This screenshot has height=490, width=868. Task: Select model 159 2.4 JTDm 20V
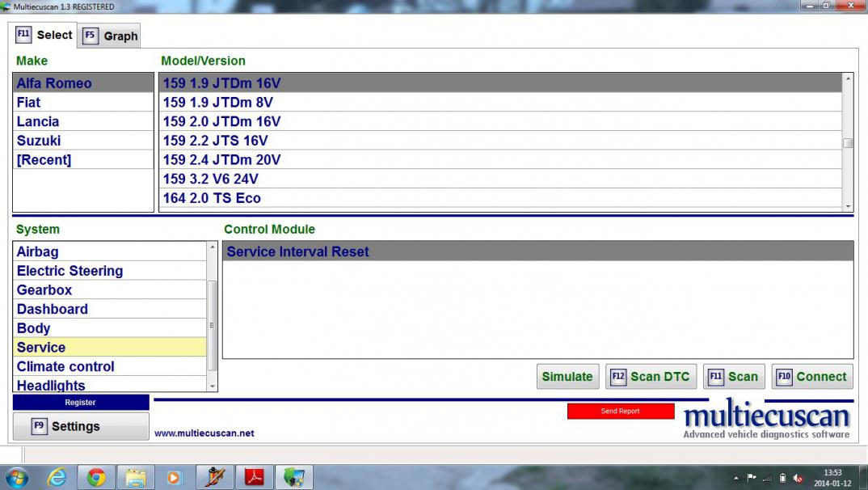[x=501, y=159]
